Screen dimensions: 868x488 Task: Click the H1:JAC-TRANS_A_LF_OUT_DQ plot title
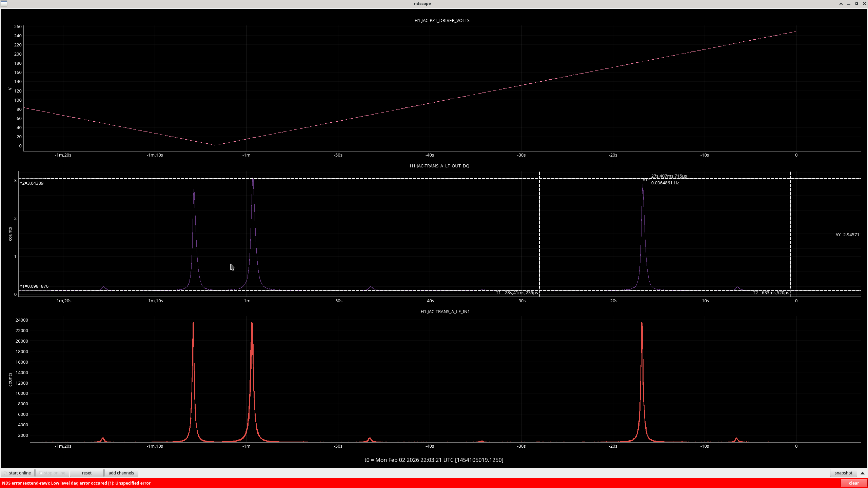tap(439, 166)
